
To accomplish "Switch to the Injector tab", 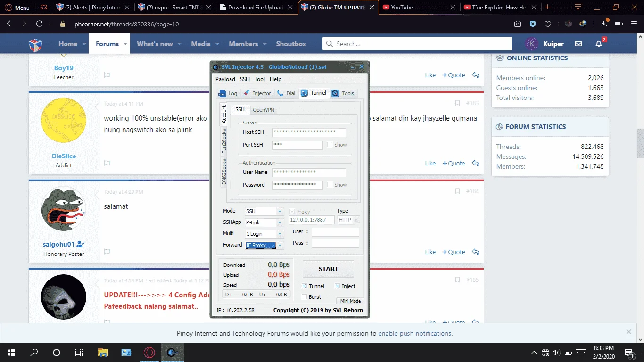I will [257, 93].
